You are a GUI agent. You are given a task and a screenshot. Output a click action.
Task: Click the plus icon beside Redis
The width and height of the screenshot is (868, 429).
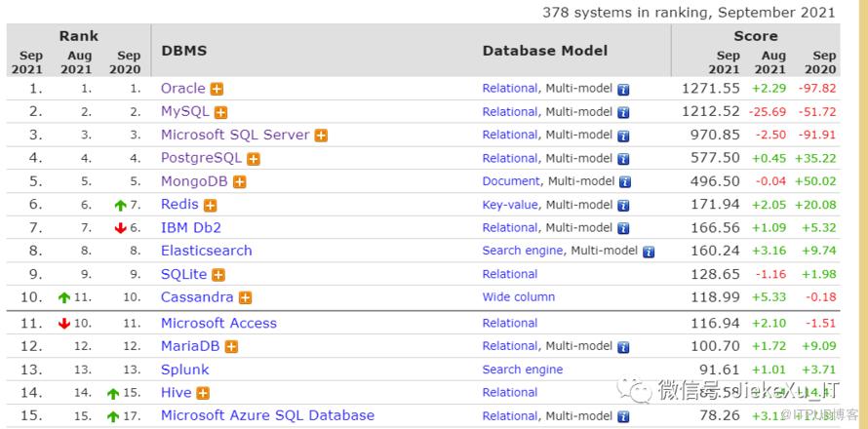[211, 206]
